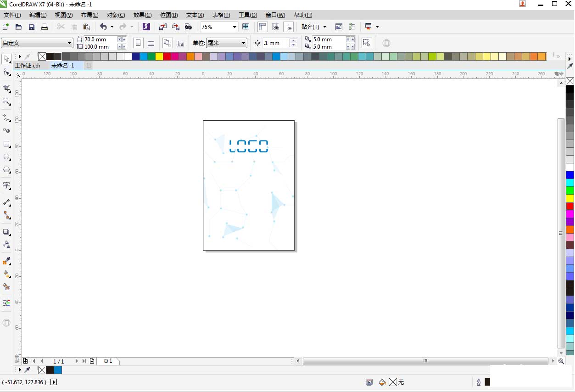The width and height of the screenshot is (575, 392).
Task: Open the 效果(C) menu
Action: click(142, 15)
